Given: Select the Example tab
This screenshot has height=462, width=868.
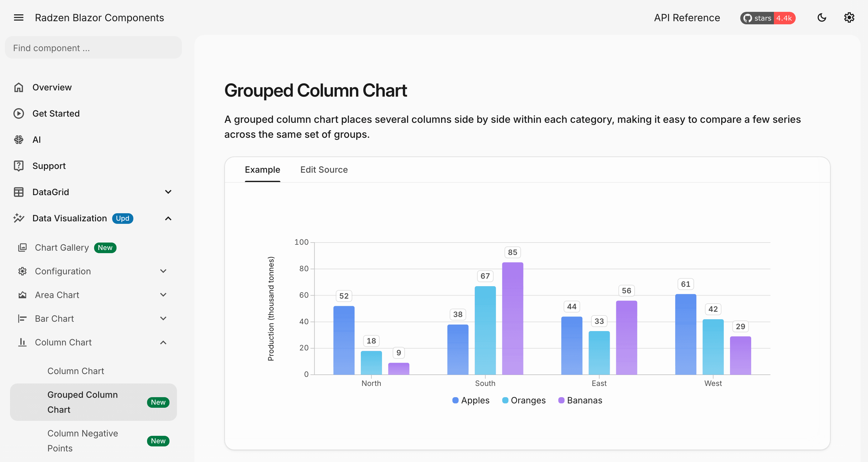Looking at the screenshot, I should 263,170.
